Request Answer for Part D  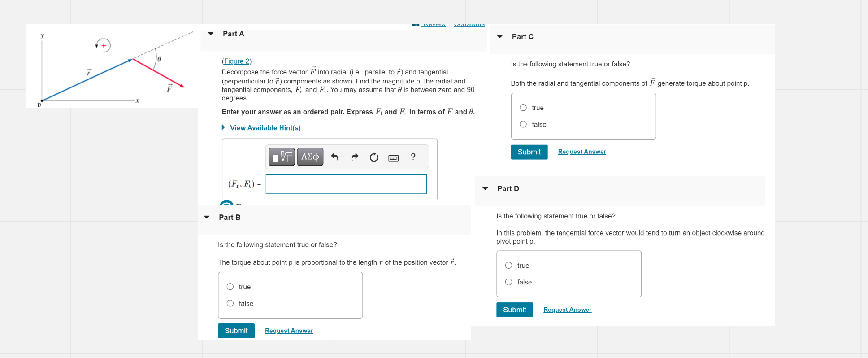point(568,310)
